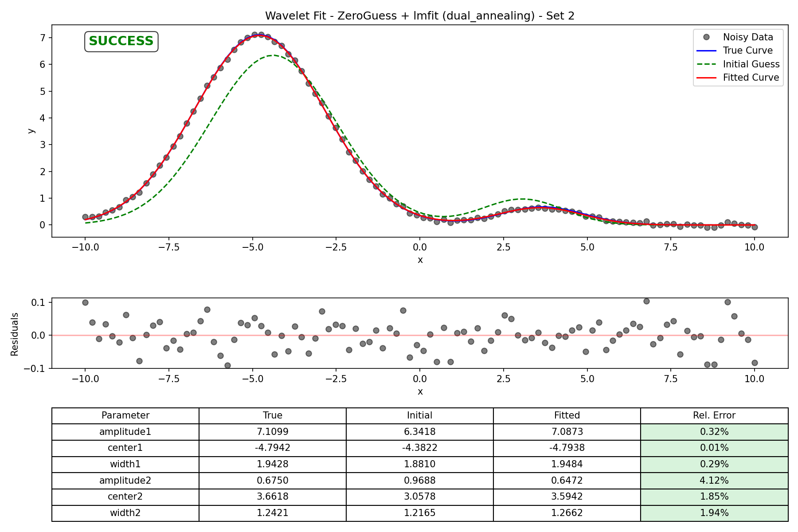The height and width of the screenshot is (532, 798).
Task: Click true value 3.6618
Action: click(273, 497)
